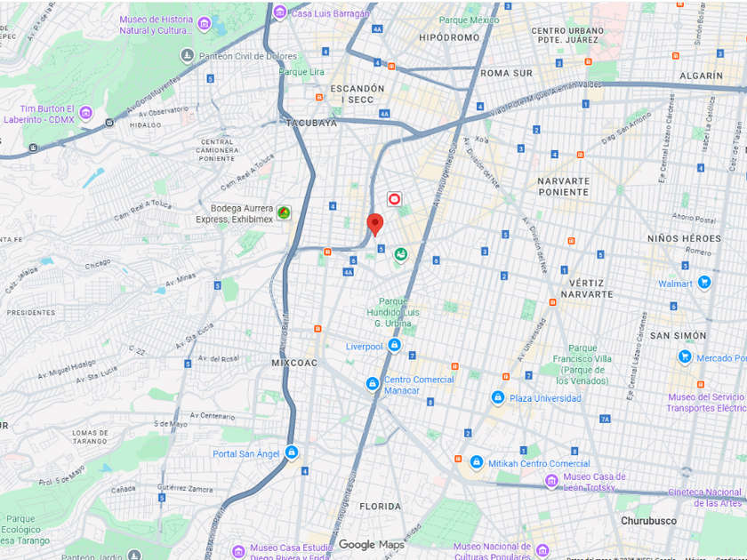Image resolution: width=747 pixels, height=560 pixels.
Task: Click the red circular place marker above the pin
Action: (x=394, y=199)
